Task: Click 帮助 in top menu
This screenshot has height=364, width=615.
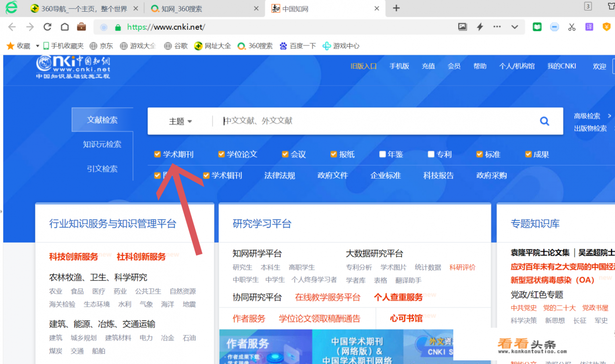Action: coord(480,66)
